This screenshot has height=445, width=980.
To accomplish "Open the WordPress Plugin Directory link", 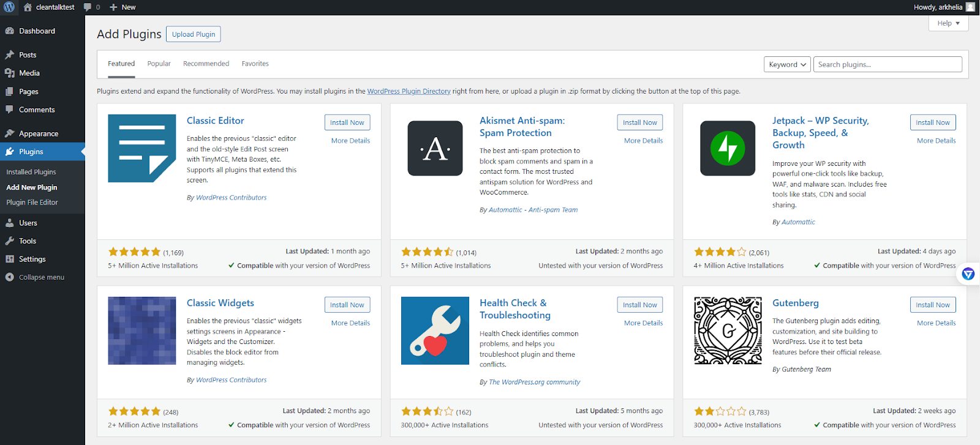I will pyautogui.click(x=409, y=91).
